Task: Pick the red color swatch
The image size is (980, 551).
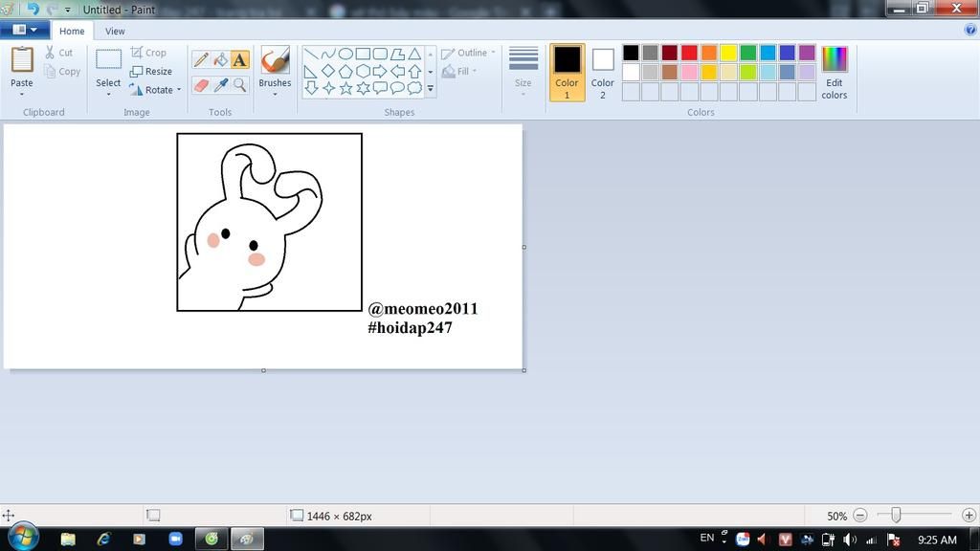Action: pos(689,53)
